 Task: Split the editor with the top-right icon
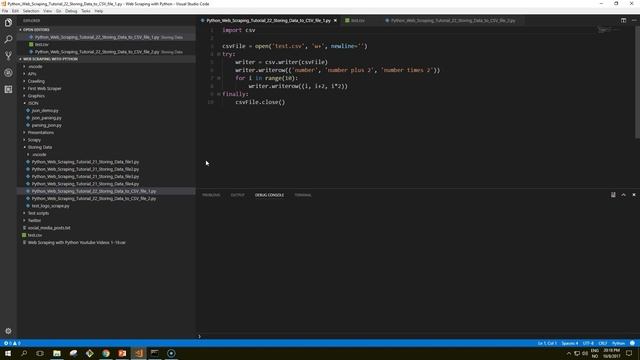click(623, 20)
